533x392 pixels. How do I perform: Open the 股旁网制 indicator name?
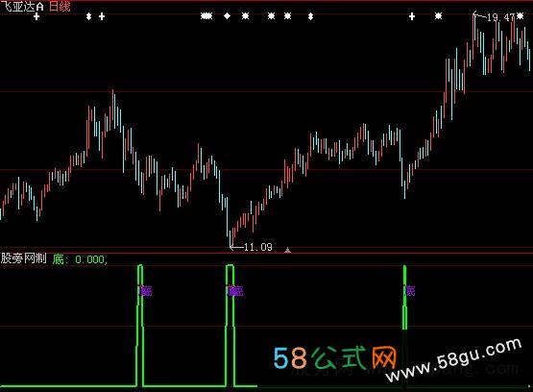23,258
